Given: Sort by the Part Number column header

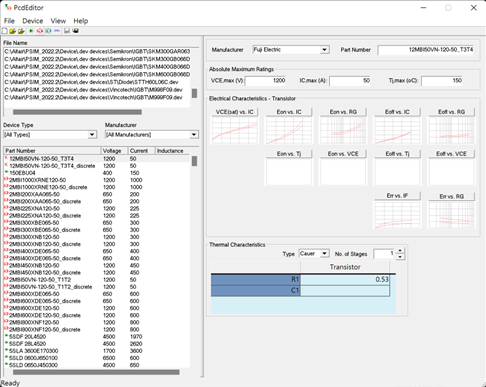Looking at the screenshot, I should [x=52, y=151].
